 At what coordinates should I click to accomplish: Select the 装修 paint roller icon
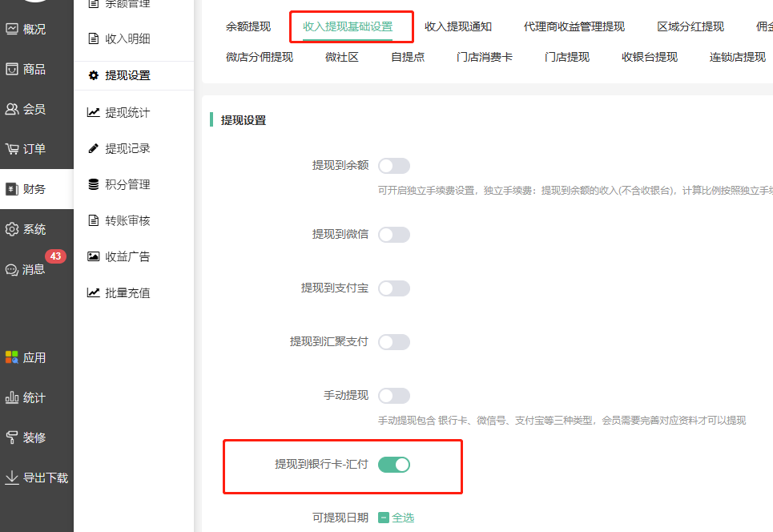12,437
